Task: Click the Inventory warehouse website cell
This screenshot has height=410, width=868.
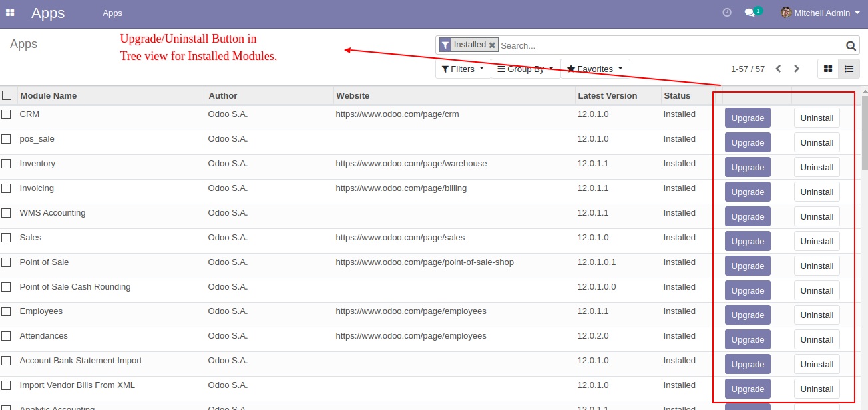Action: pos(411,164)
